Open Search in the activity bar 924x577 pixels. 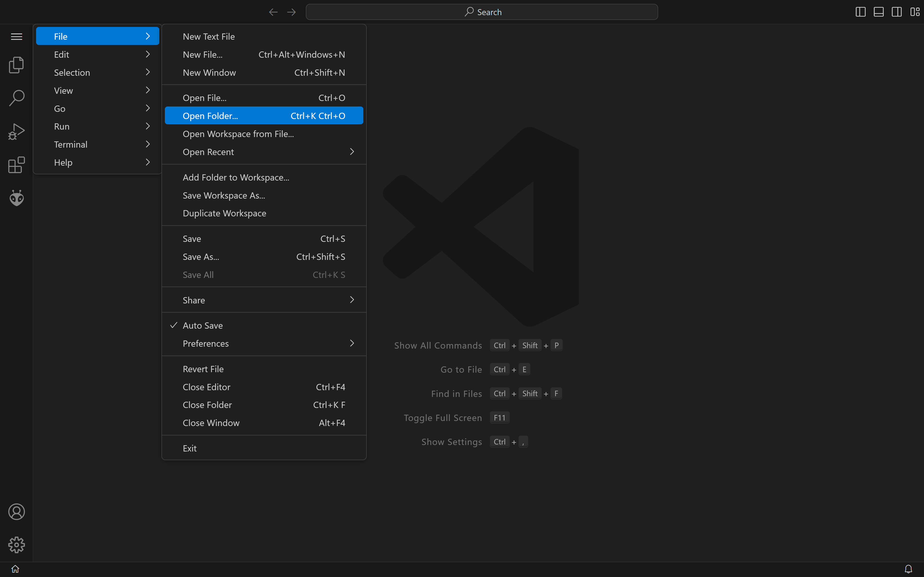pos(16,98)
